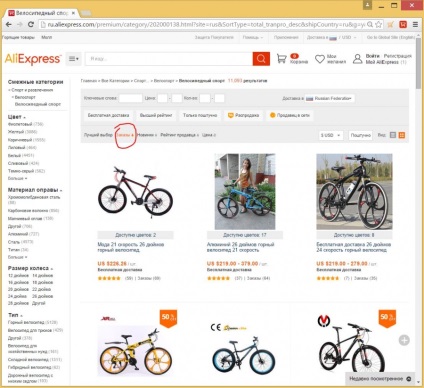Screen dimensions: 424x388
Task: Open Доставка в / USD top dropdown
Action: (x=331, y=37)
